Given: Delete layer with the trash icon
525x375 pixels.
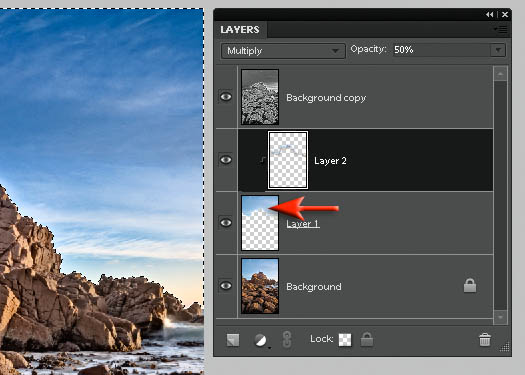Looking at the screenshot, I should 484,340.
